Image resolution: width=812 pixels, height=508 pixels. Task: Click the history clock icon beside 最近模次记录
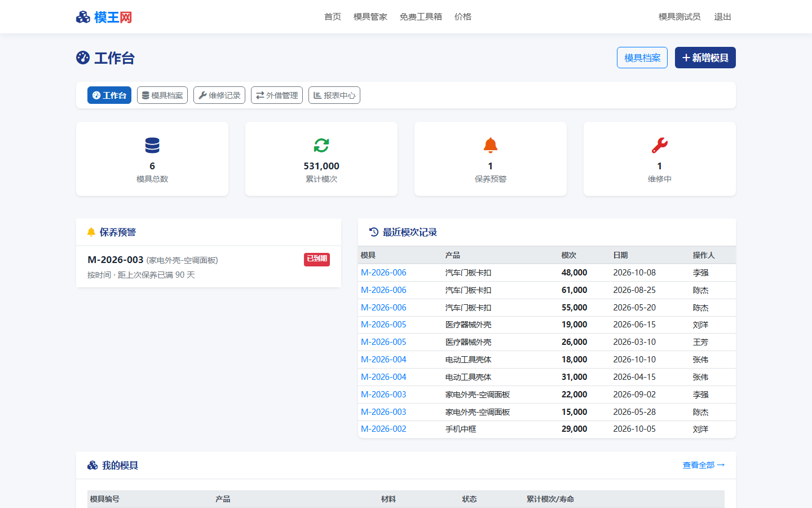pos(374,232)
